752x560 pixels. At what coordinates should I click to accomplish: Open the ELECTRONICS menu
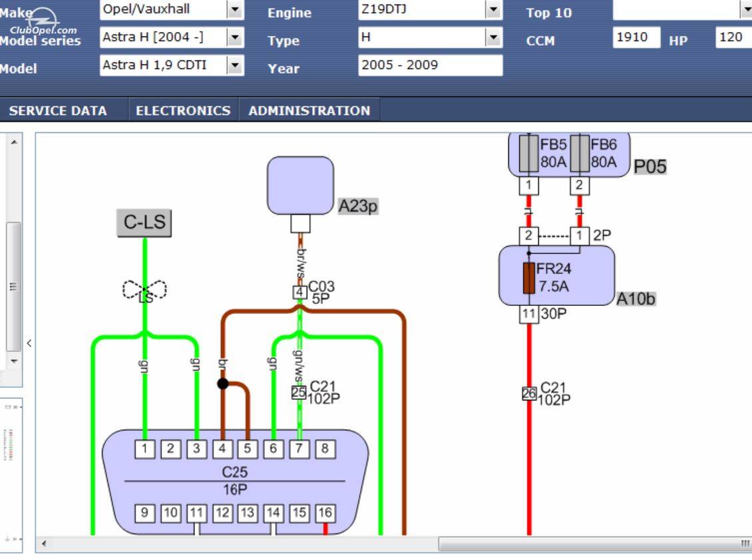click(x=183, y=111)
